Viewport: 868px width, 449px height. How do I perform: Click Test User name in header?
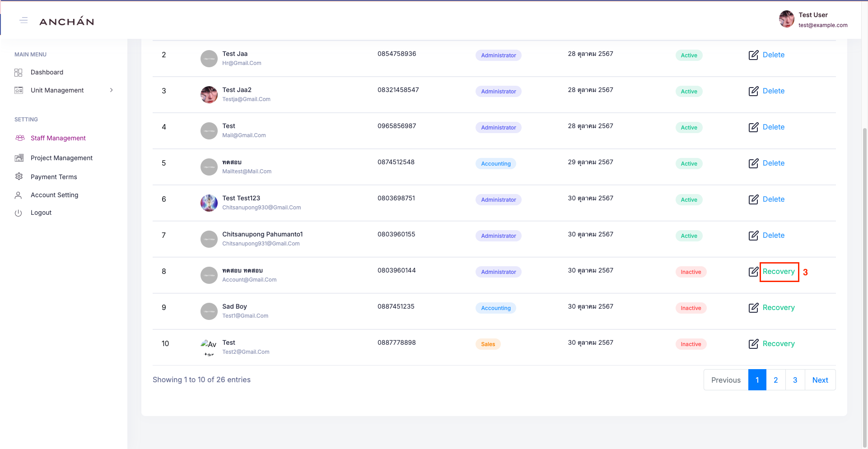[813, 15]
